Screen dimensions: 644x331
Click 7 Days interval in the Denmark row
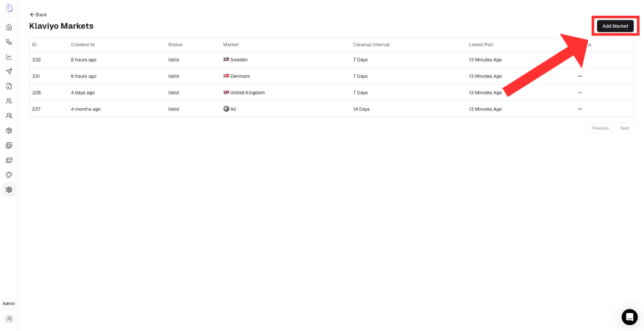(x=360, y=76)
